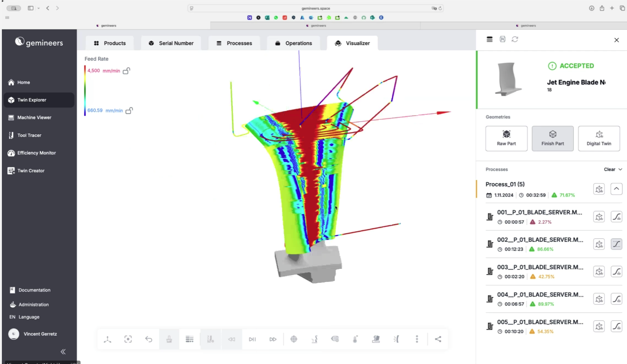Click the axes orientation icon in bottom toolbar

click(108, 339)
